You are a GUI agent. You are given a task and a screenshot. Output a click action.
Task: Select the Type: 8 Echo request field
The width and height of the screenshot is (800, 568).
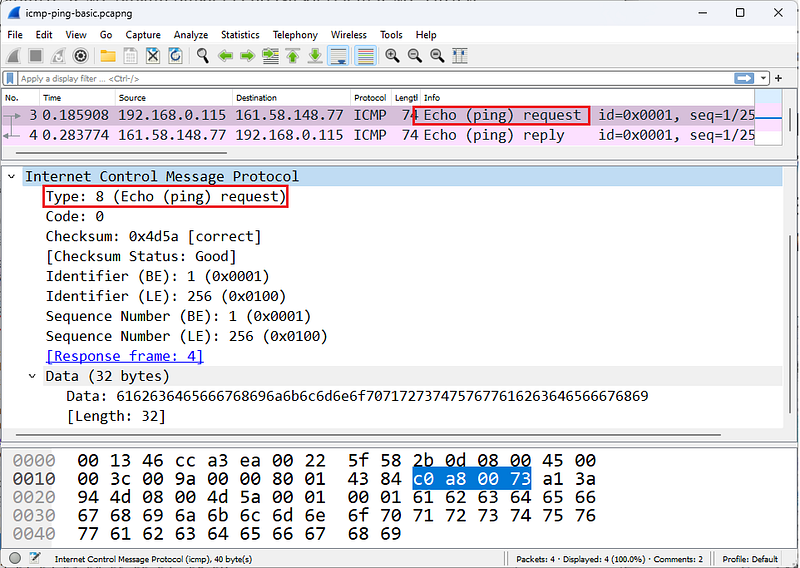pyautogui.click(x=165, y=196)
